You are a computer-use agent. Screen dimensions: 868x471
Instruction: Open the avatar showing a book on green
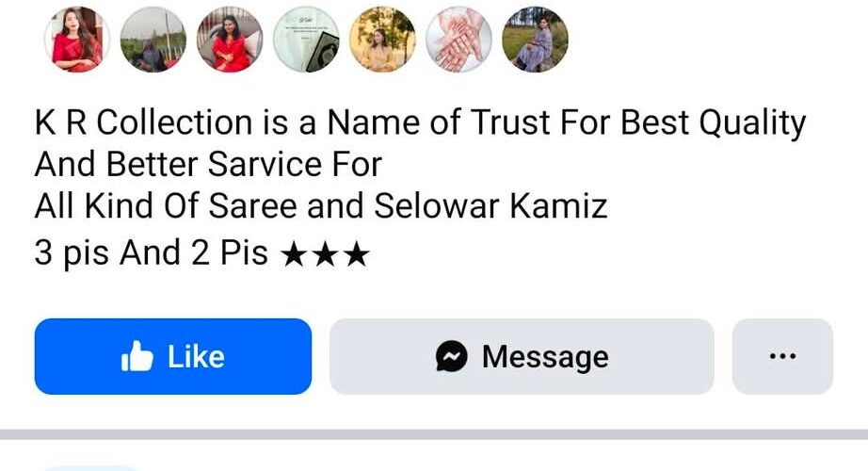click(306, 40)
